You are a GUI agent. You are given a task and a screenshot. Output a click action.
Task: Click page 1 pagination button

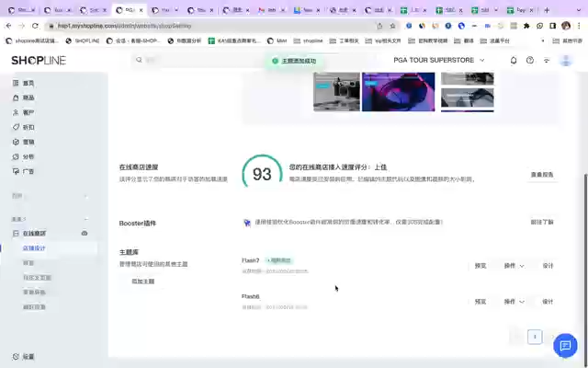(x=535, y=337)
